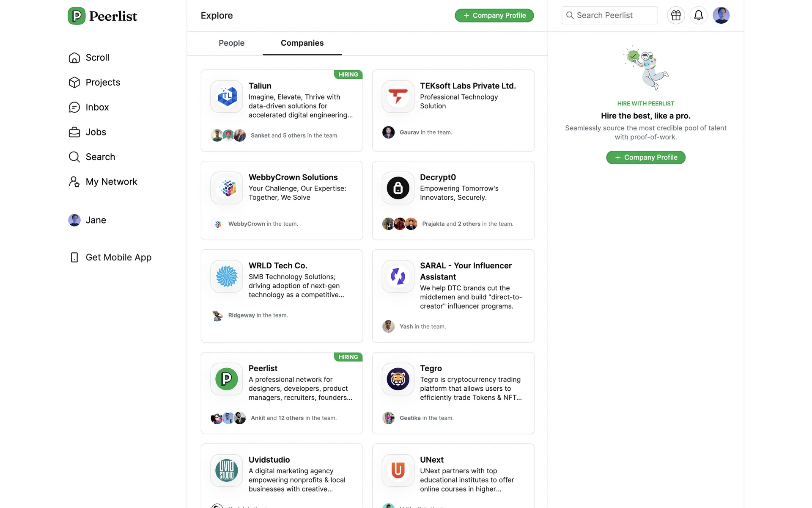The height and width of the screenshot is (508, 812).
Task: Go to Scroll in sidebar
Action: pyautogui.click(x=97, y=58)
